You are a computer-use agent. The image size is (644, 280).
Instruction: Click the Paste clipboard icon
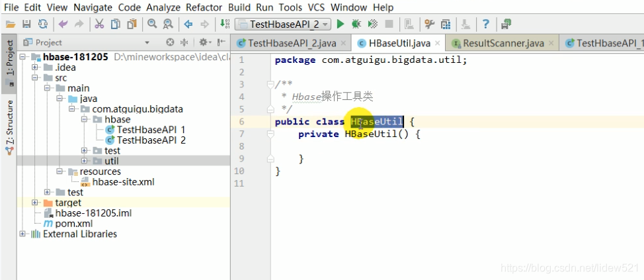pyautogui.click(x=132, y=24)
